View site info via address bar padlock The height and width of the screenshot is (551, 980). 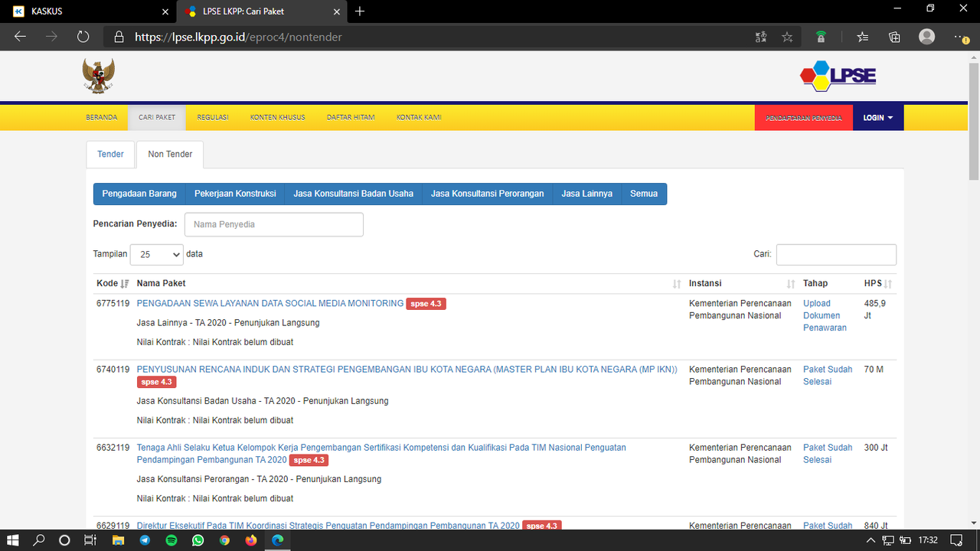point(119,37)
